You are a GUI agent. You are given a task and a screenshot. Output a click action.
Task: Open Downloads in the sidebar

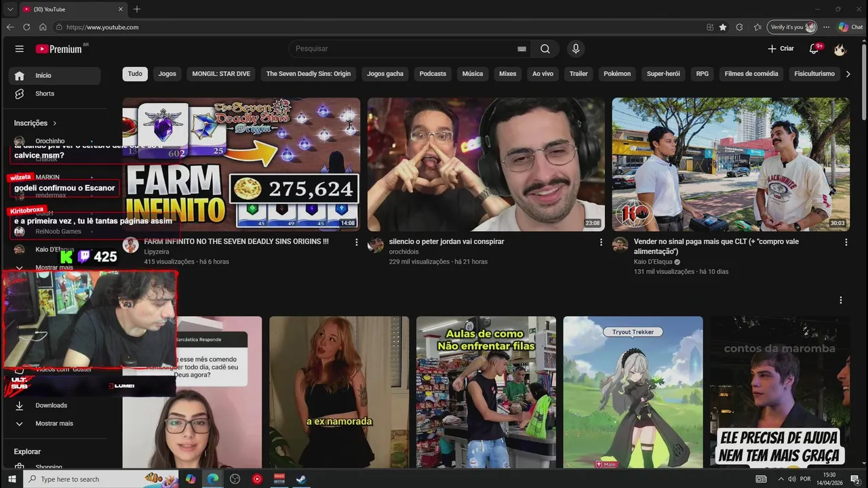pyautogui.click(x=54, y=405)
